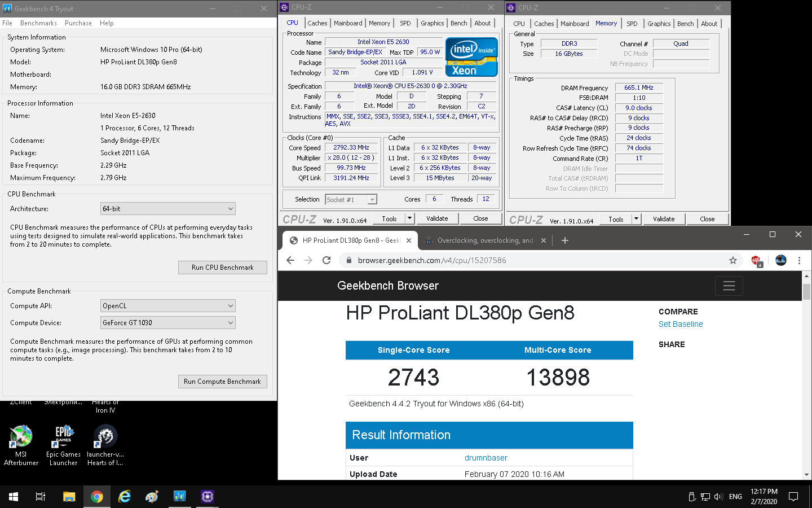Expand the Compute Device GeForce GT 1030 dropdown
The height and width of the screenshot is (508, 812).
point(168,323)
